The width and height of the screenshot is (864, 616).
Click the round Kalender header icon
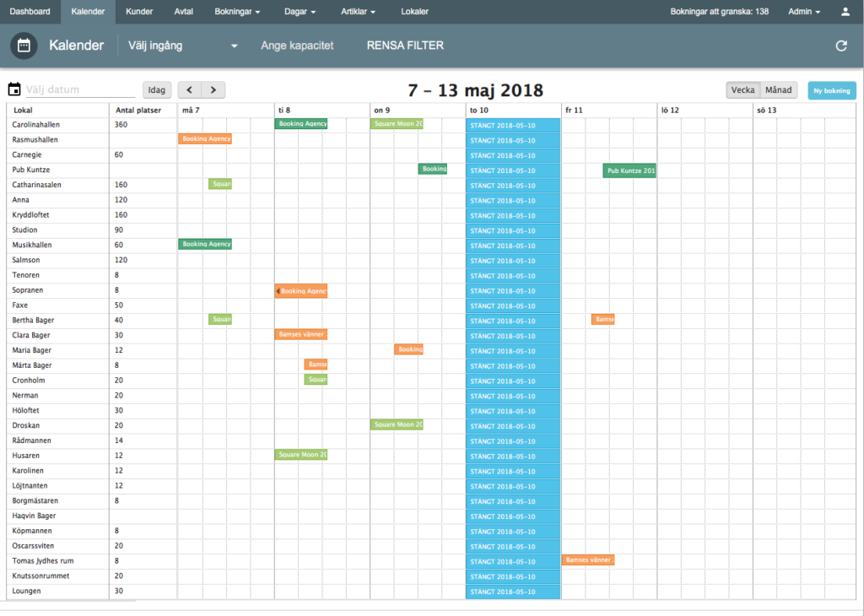(24, 46)
